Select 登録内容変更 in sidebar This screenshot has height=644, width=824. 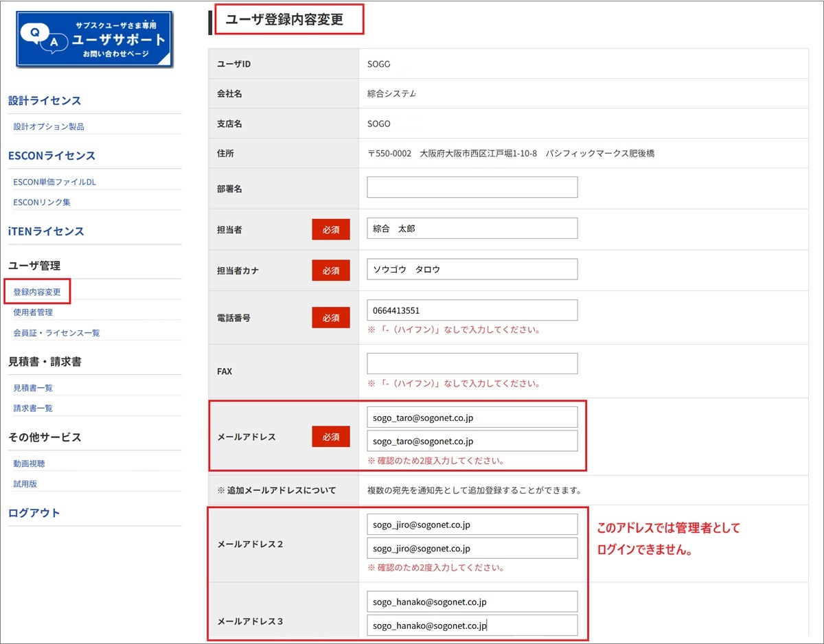point(37,292)
